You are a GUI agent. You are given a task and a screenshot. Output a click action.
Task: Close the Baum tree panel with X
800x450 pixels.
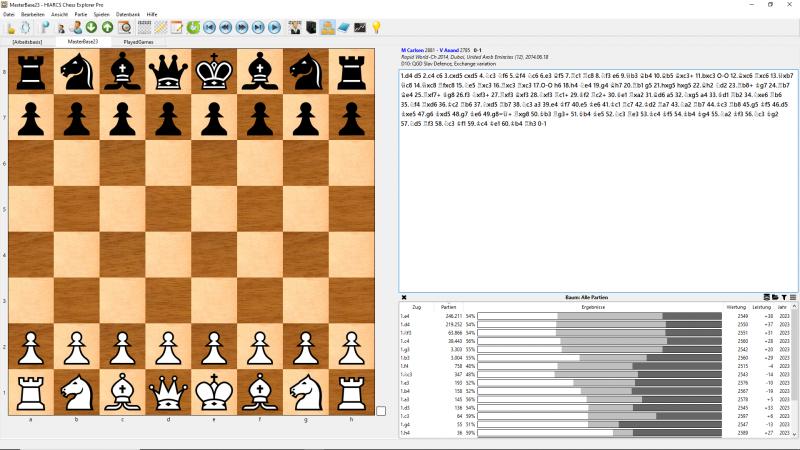[x=404, y=297]
